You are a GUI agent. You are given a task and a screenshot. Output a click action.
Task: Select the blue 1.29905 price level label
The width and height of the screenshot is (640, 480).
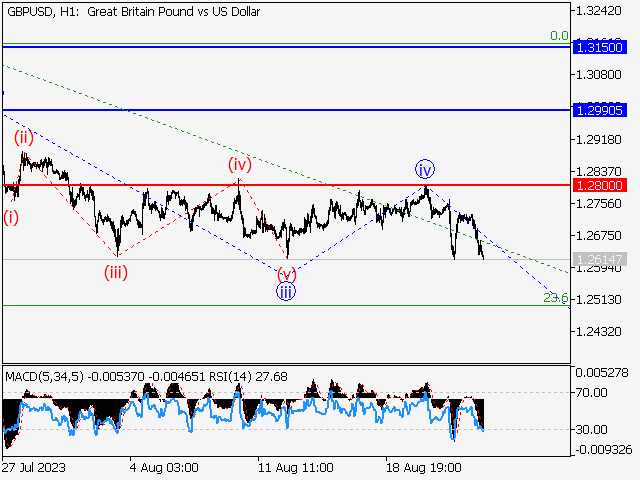600,110
